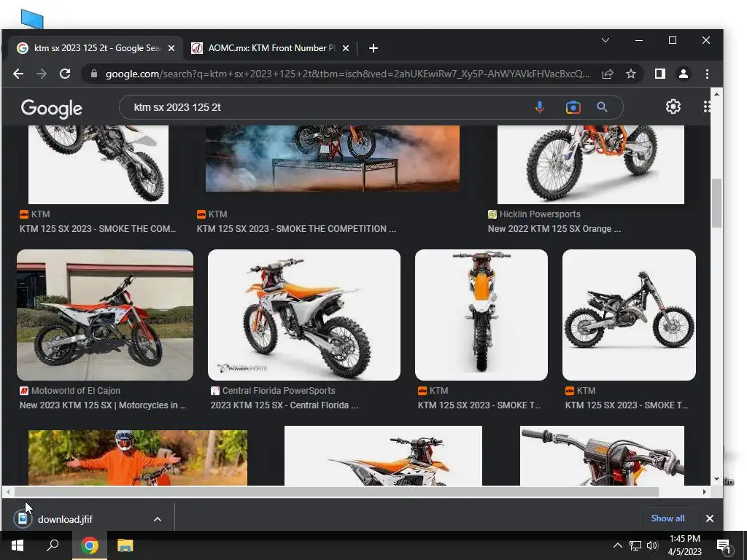Open a new browser tab
747x560 pixels.
click(x=373, y=48)
